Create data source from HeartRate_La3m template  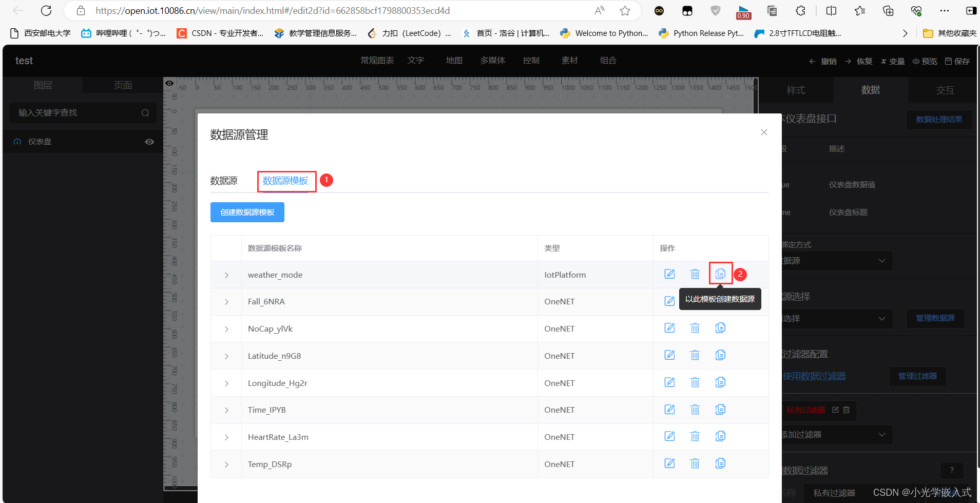[720, 436]
